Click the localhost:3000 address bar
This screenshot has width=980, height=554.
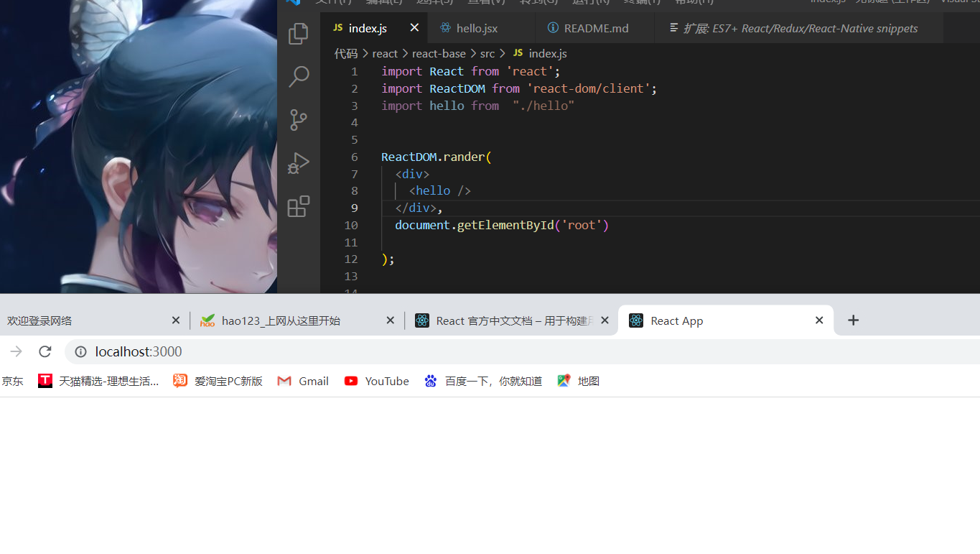tap(522, 351)
